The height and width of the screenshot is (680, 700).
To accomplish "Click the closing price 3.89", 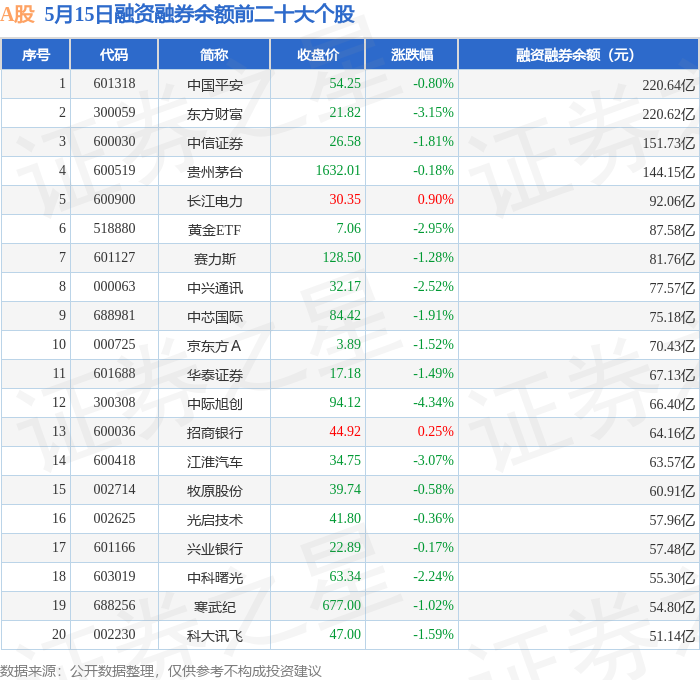I will click(348, 345).
